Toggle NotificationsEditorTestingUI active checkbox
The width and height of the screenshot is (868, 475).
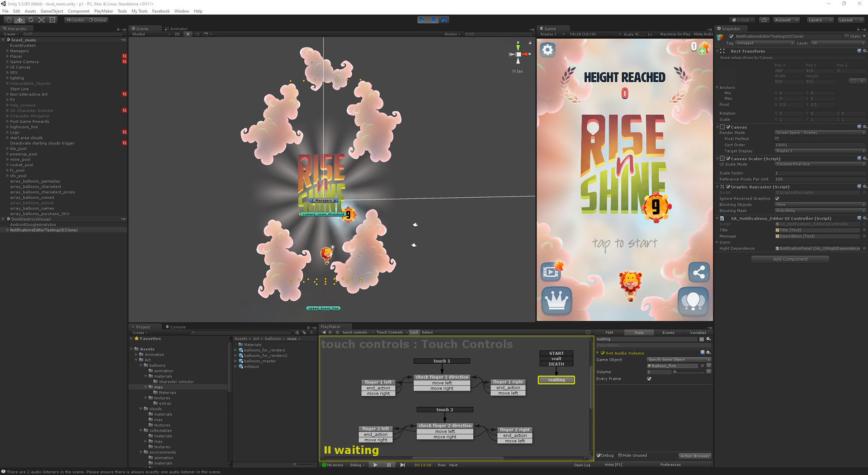[x=731, y=36]
